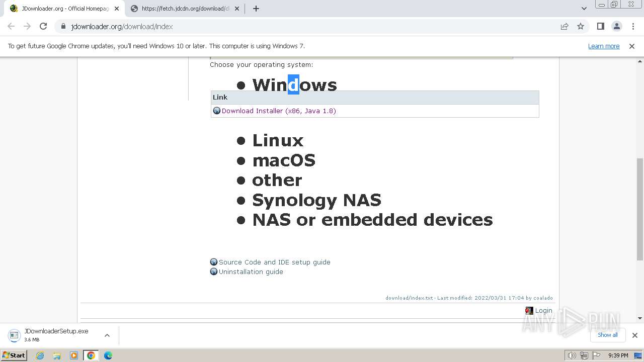644x362 pixels.
Task: Click the Login link
Action: (x=543, y=310)
